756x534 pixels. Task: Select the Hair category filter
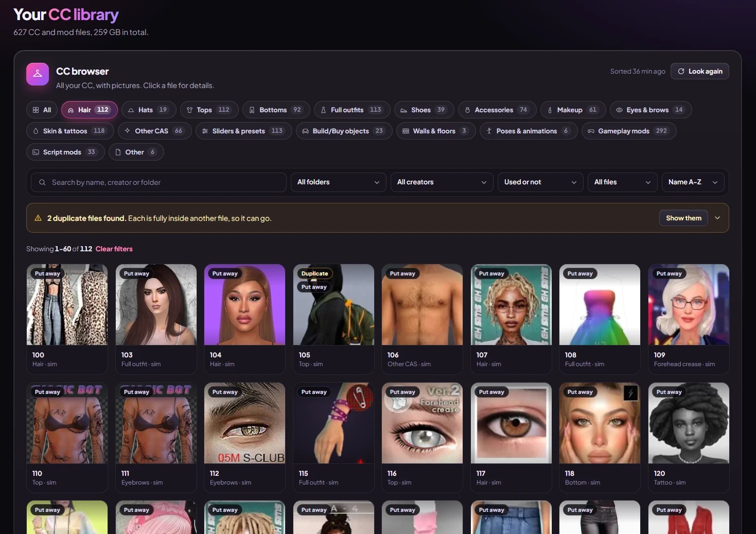click(x=90, y=110)
